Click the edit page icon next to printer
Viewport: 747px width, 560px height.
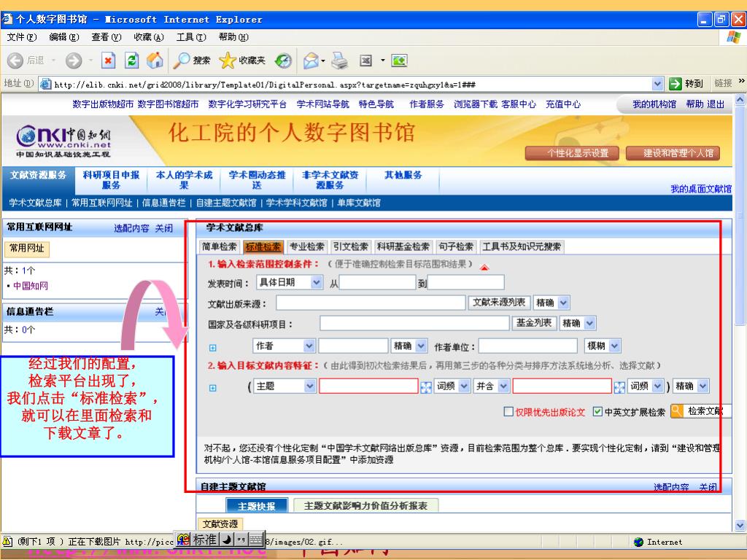pos(365,61)
